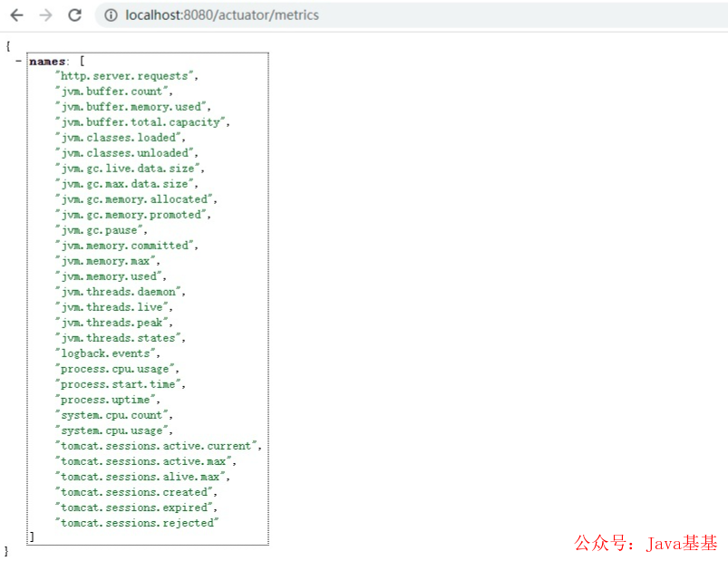Select the "jvm.gc.pause" entry
728x561 pixels.
[x=99, y=230]
